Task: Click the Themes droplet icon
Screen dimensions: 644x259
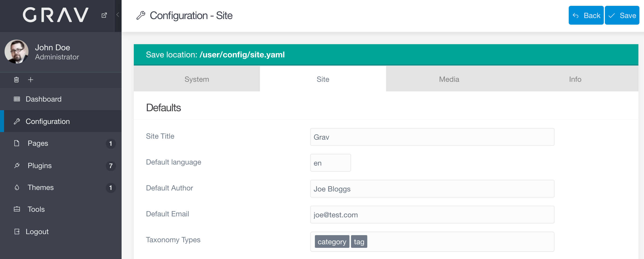Action: pos(17,187)
